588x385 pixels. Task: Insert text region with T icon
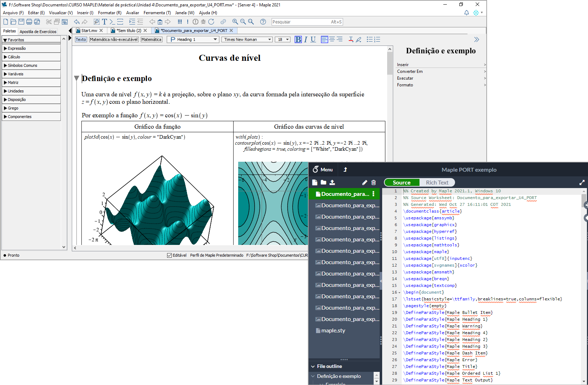click(105, 22)
